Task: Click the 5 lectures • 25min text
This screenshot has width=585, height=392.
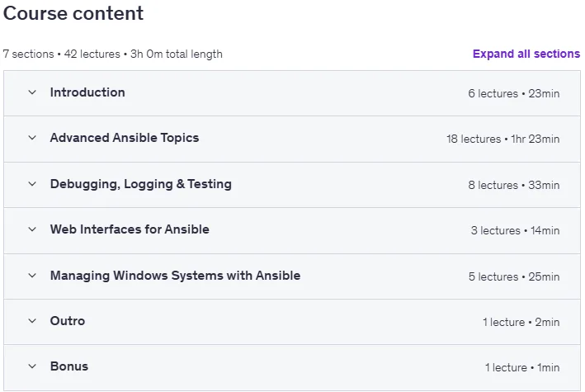Action: [x=514, y=276]
